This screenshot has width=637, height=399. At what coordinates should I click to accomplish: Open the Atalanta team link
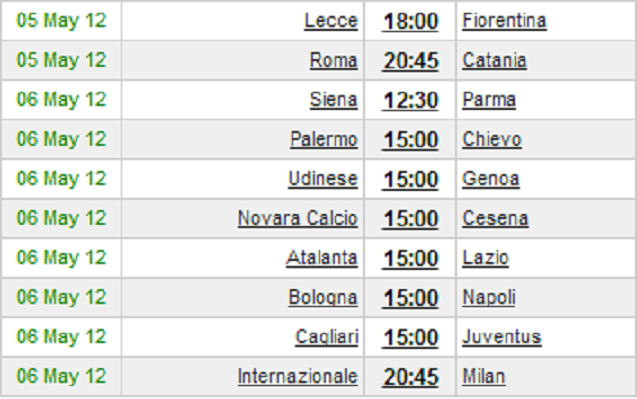click(322, 257)
